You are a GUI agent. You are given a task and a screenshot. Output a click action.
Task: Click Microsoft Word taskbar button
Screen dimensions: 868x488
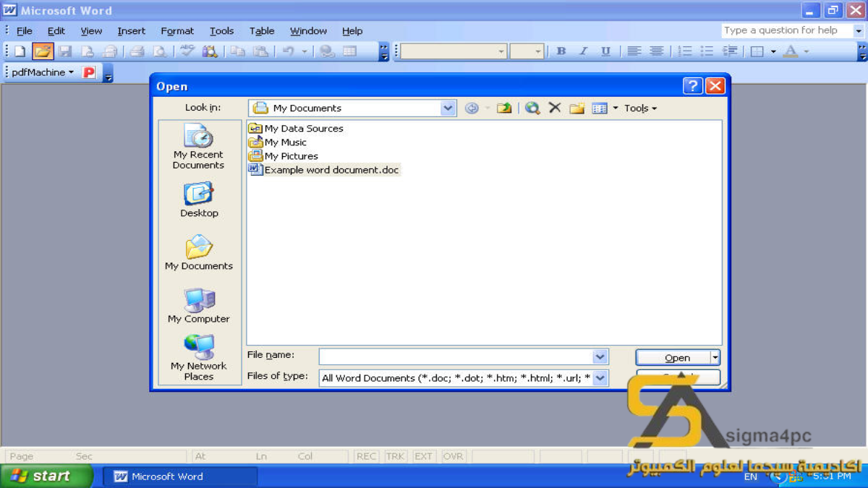(x=180, y=476)
